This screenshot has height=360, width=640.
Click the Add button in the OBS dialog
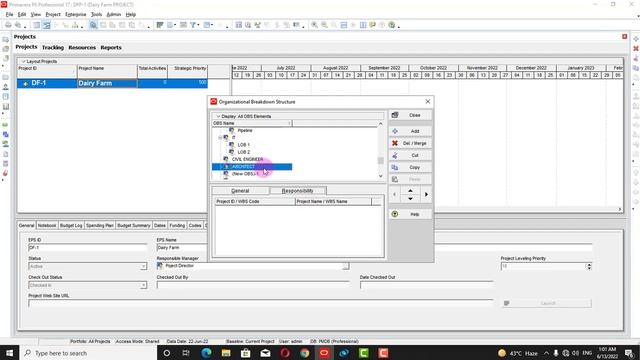[x=410, y=131]
